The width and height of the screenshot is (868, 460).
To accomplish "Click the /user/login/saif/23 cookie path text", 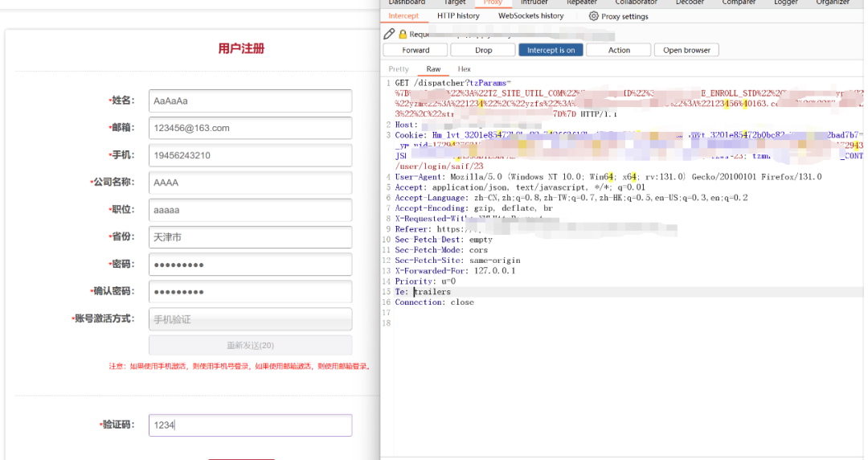I will click(x=439, y=166).
